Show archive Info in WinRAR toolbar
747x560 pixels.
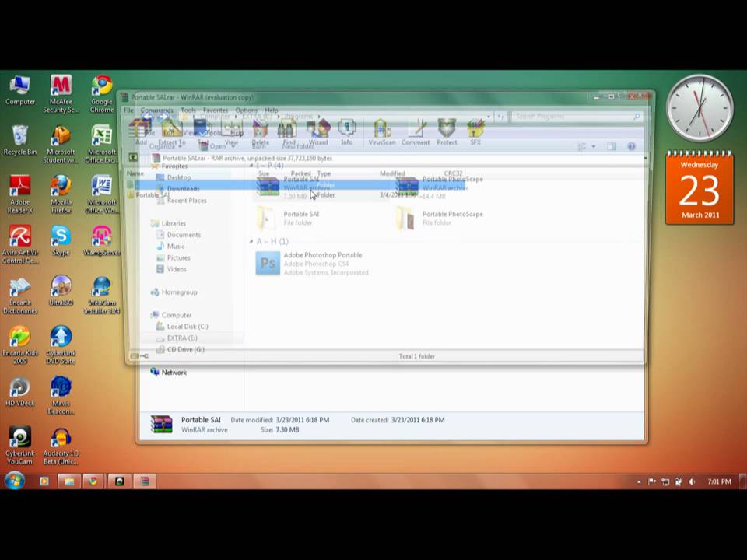347,132
